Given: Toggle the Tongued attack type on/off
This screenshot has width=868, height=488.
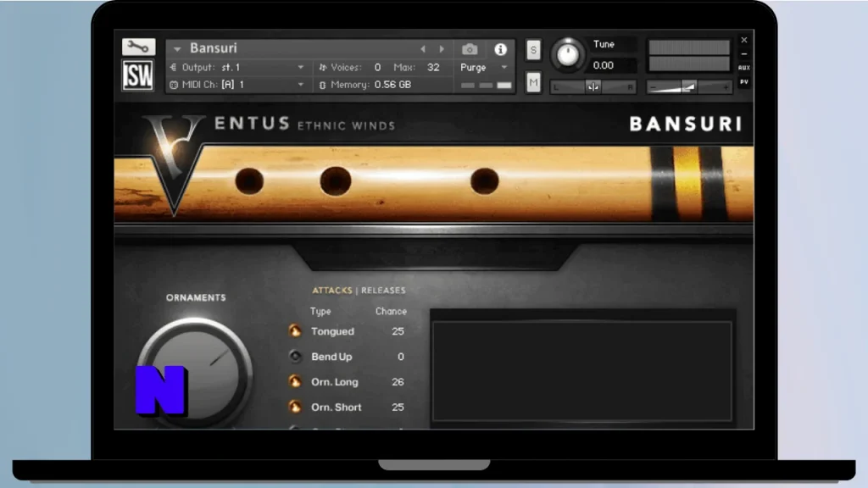Looking at the screenshot, I should pos(295,331).
